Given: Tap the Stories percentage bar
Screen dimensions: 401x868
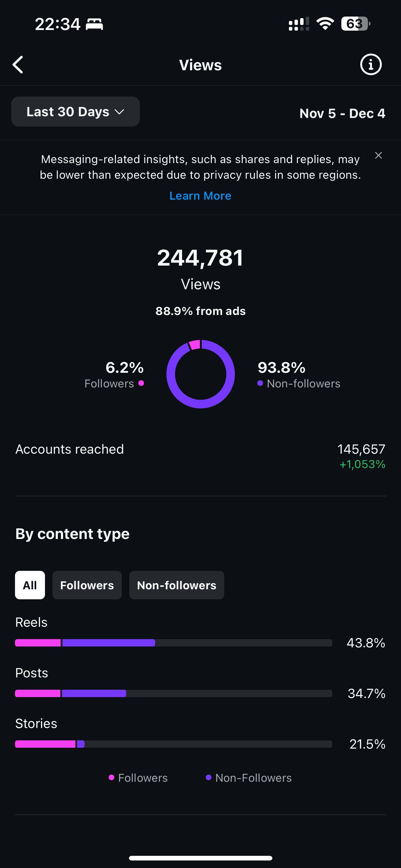Looking at the screenshot, I should coord(173,744).
